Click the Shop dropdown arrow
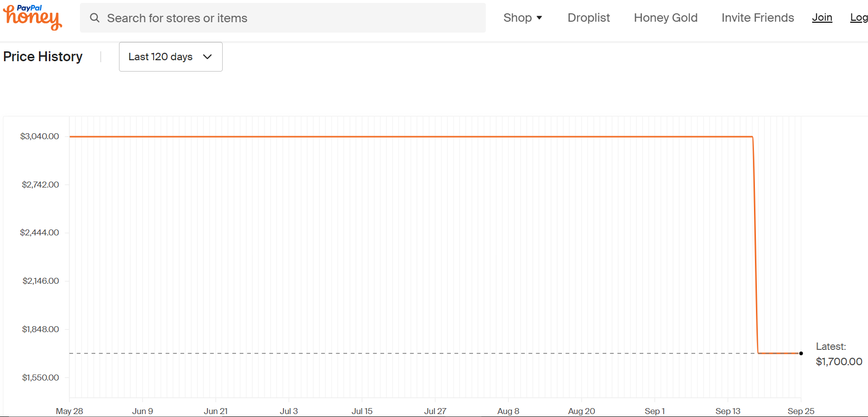 point(539,18)
